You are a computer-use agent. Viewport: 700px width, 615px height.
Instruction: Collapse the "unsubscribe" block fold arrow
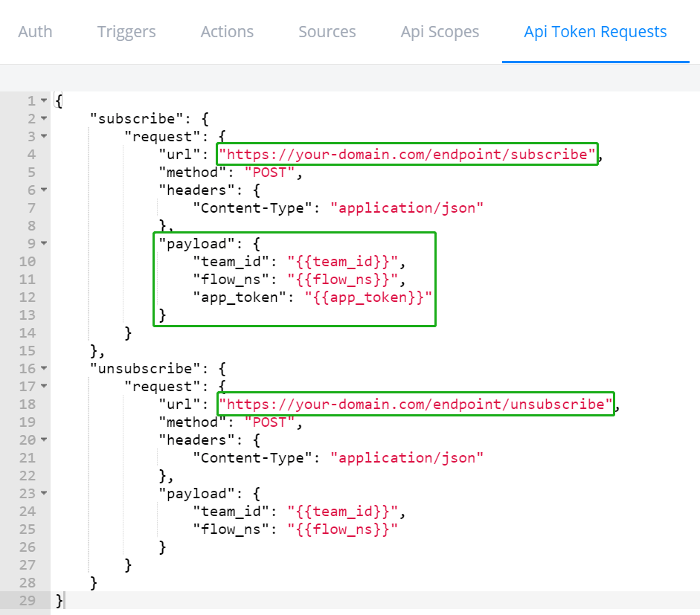44,369
